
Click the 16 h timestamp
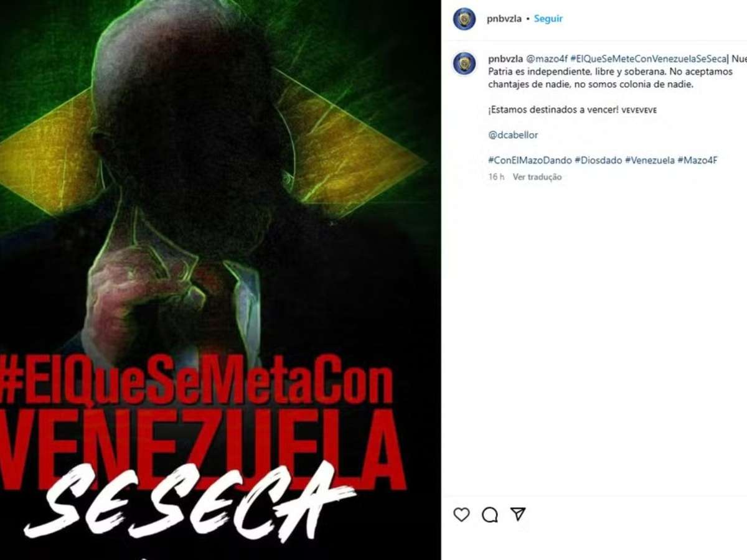[496, 177]
